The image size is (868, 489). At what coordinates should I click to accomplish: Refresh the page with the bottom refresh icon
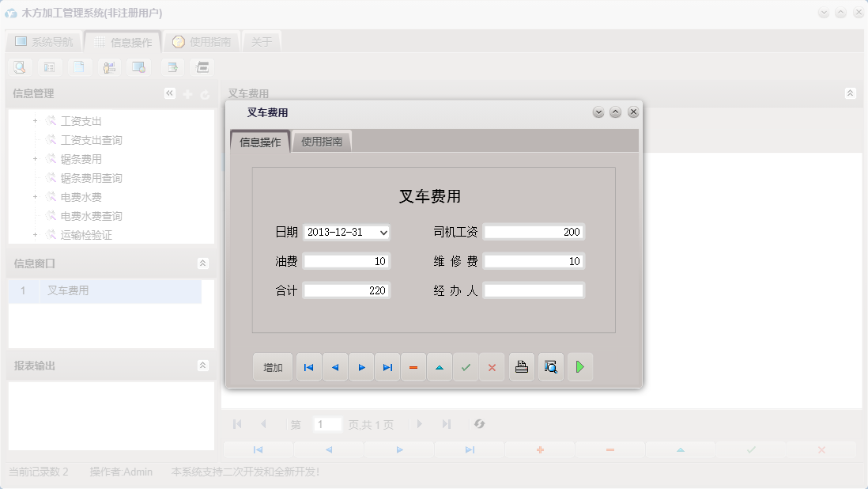[x=479, y=424]
